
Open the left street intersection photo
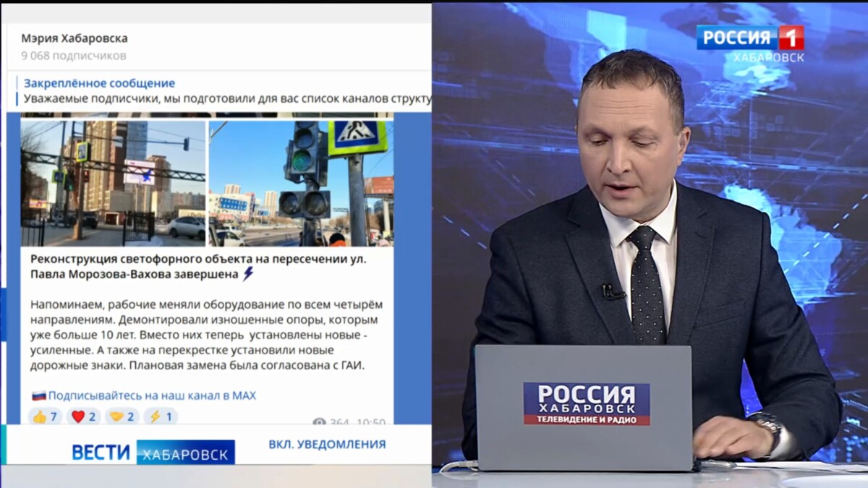(x=113, y=183)
